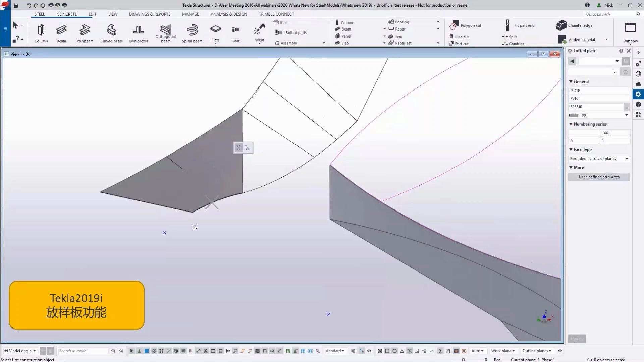Toggle Snap to intersection points X switch
Image resolution: width=644 pixels, height=362 pixels.
(x=409, y=351)
